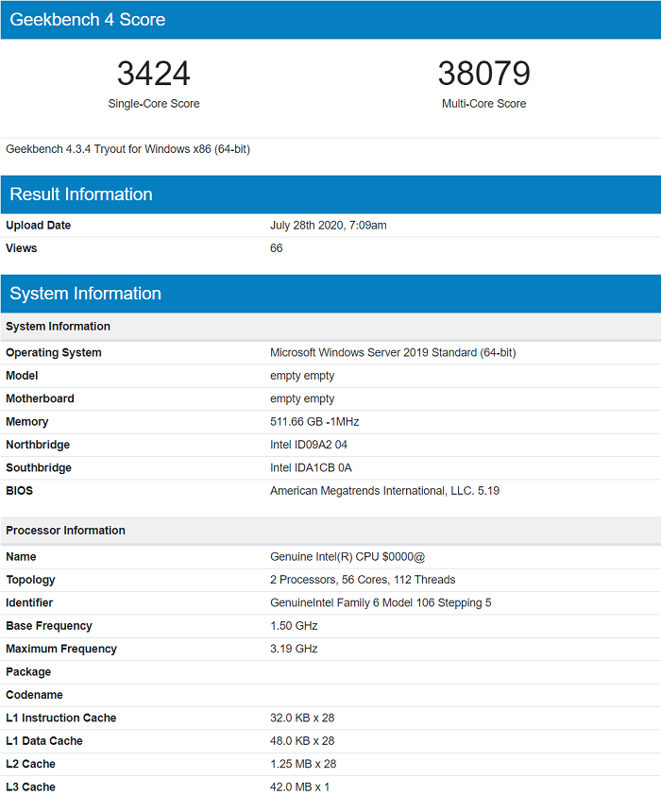Click the 'Northbridge' label
661x812 pixels.
pyautogui.click(x=38, y=445)
